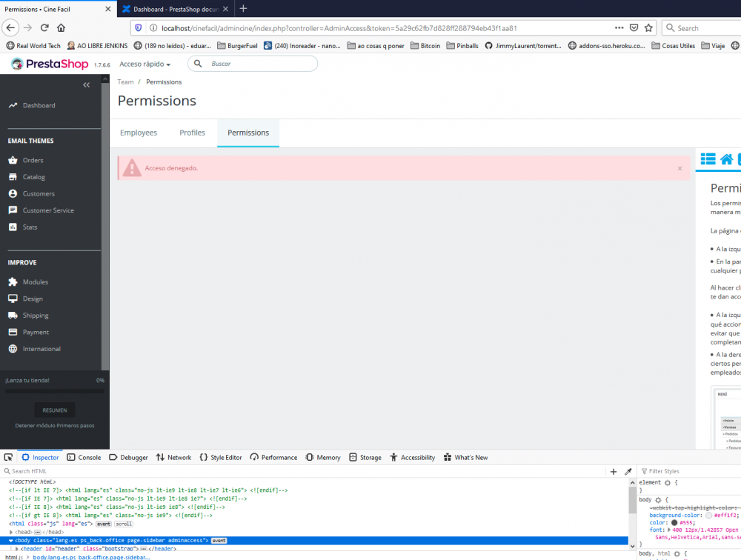Viewport: 741px width, 560px height.
Task: Go back using browser back arrow
Action: (x=11, y=28)
